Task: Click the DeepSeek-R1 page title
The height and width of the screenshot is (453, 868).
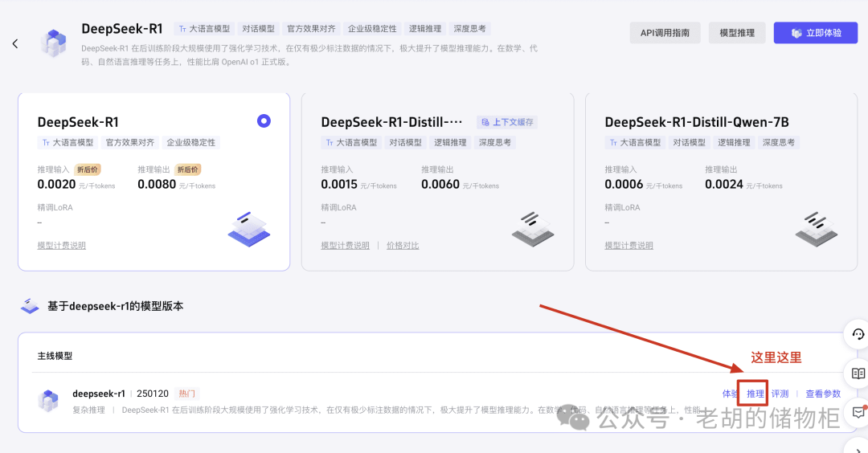Action: [122, 29]
